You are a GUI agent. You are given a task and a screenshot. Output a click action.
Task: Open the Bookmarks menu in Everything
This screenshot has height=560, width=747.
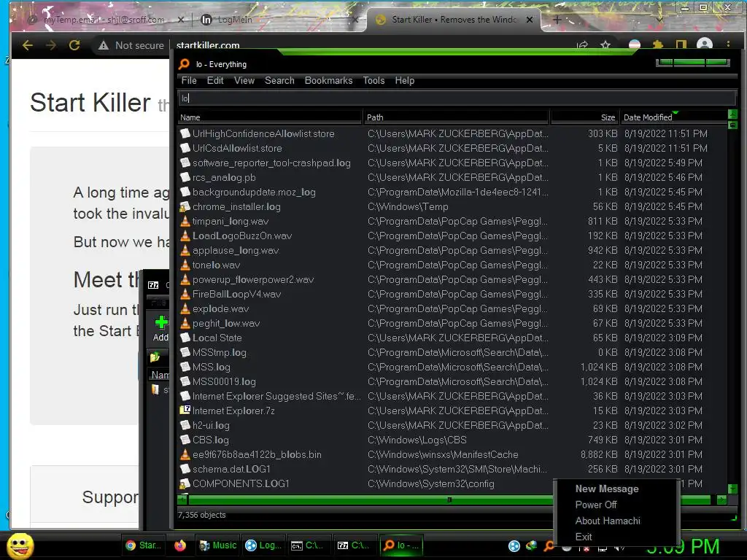pos(328,80)
